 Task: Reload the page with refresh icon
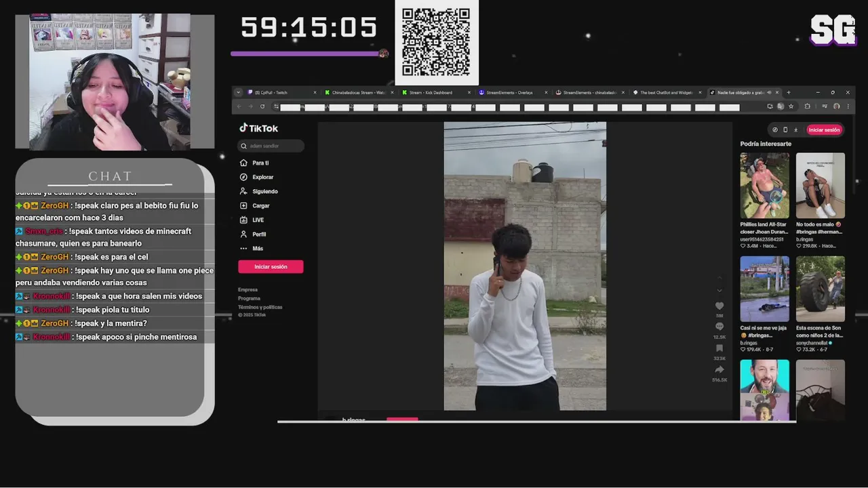click(261, 106)
